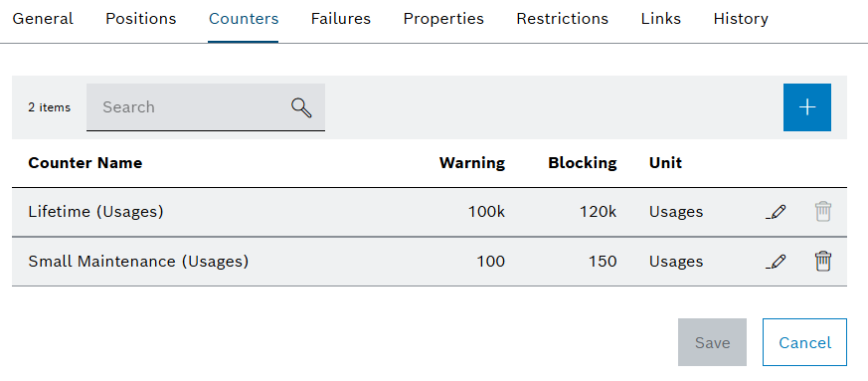This screenshot has width=868, height=381.
Task: Click the Counter Name column header
Action: tap(86, 163)
